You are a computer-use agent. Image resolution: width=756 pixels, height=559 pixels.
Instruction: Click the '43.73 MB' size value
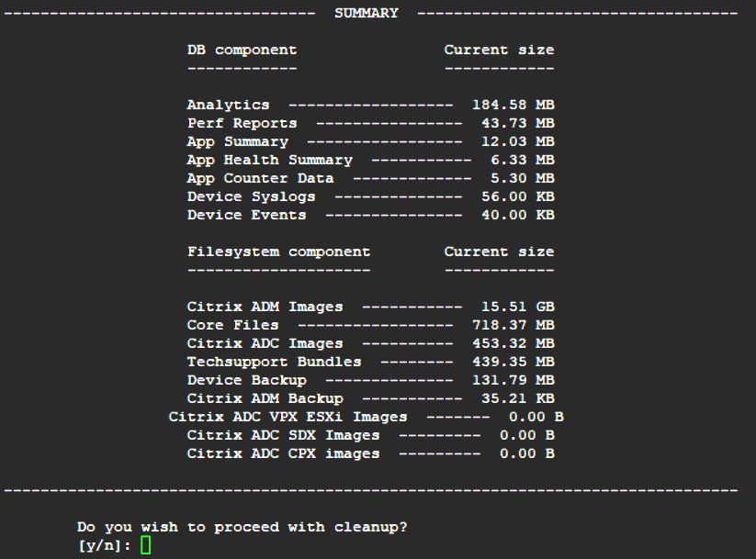point(518,123)
